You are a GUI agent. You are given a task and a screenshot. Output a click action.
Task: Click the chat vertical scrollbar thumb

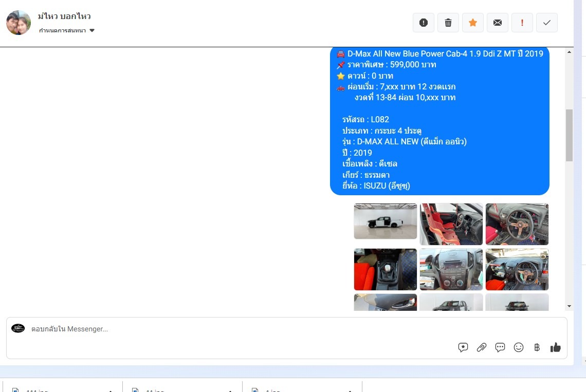tap(569, 135)
